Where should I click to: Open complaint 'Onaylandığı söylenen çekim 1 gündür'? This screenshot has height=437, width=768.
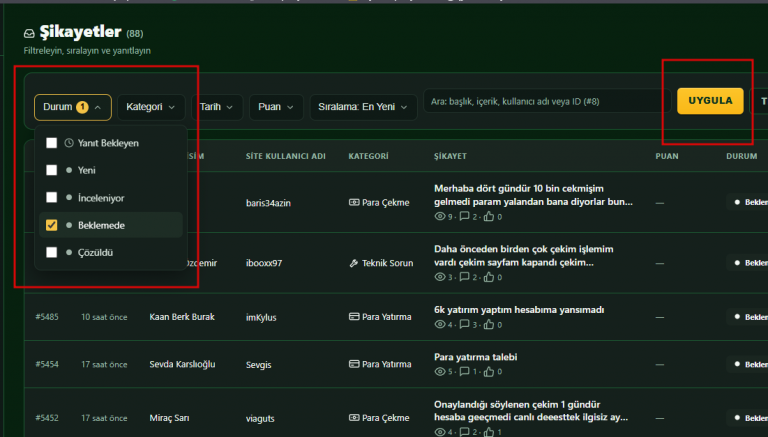(531, 411)
